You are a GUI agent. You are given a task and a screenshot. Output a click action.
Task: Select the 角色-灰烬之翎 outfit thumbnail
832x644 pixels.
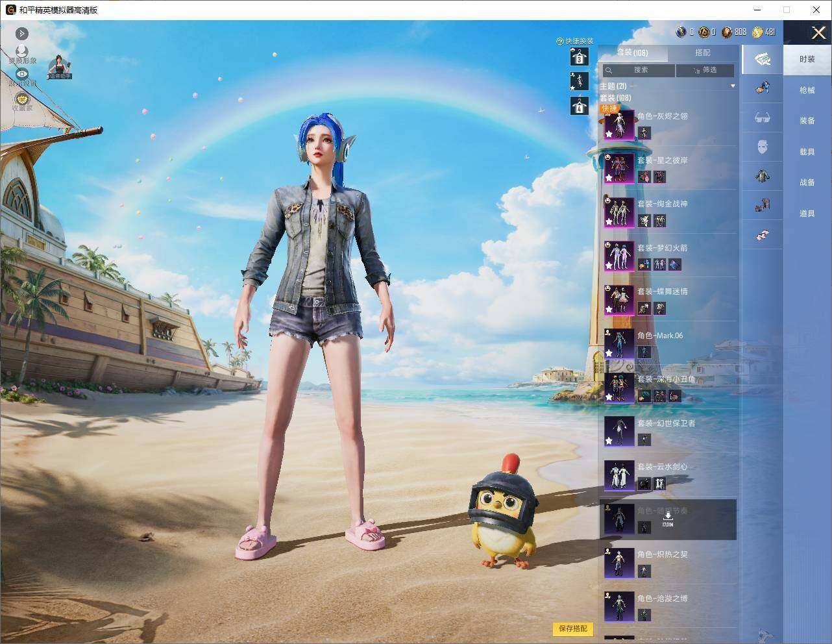click(619, 125)
